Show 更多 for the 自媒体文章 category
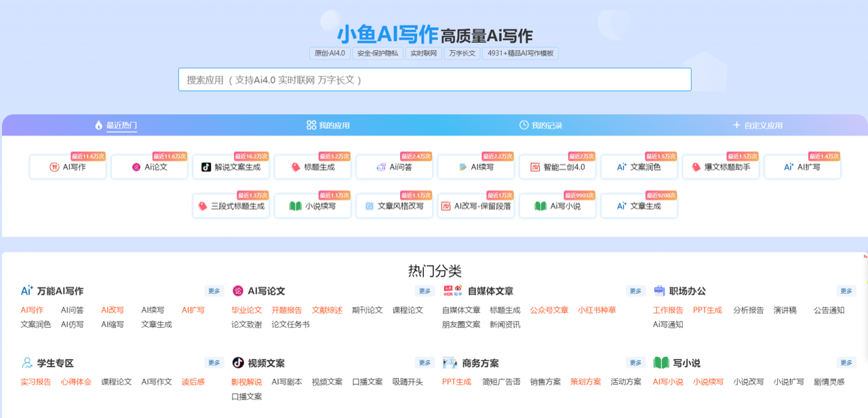Viewport: 868px width, 418px height. [x=635, y=291]
